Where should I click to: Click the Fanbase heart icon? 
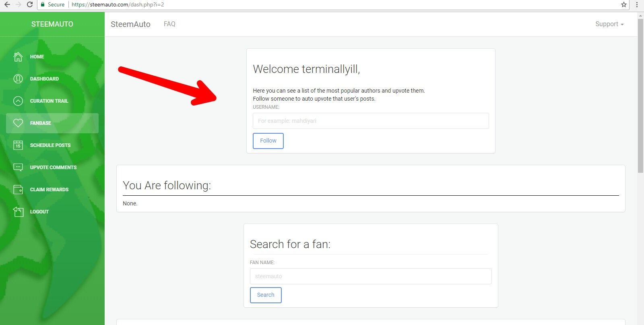point(18,123)
